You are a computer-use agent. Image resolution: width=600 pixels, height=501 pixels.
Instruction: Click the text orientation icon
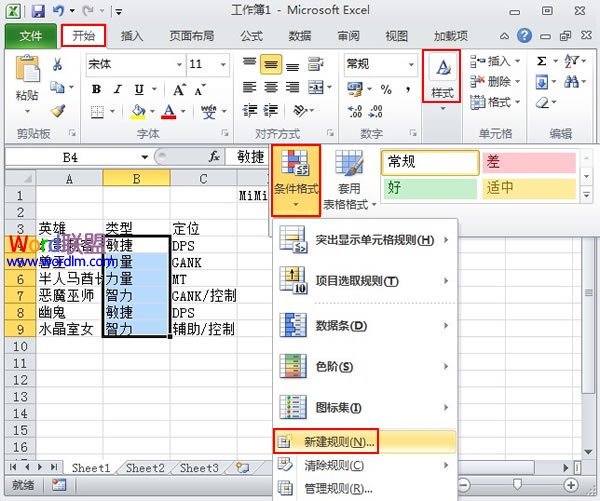pos(300,111)
